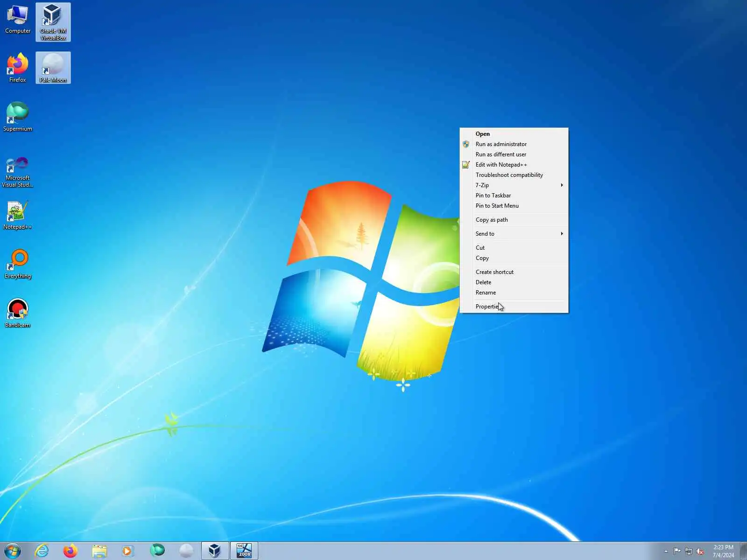Select the Microsoft Visual Studio desktop shortcut
Viewport: 747px width, 560px height.
click(18, 172)
